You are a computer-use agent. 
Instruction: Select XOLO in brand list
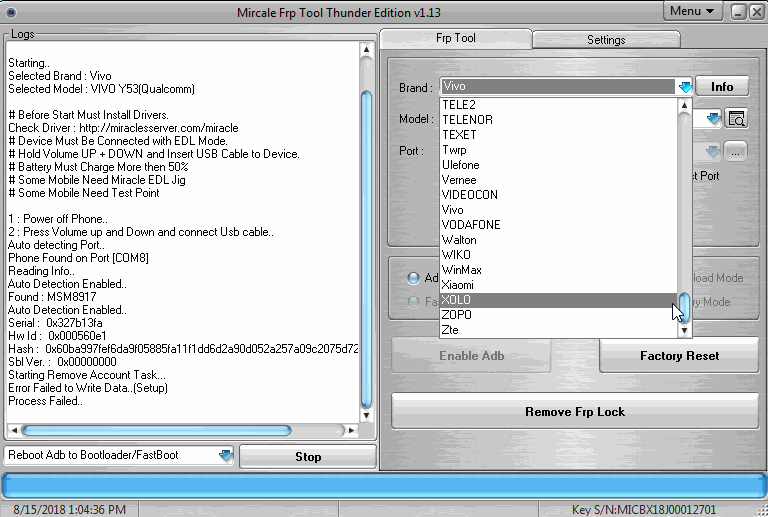coord(558,300)
